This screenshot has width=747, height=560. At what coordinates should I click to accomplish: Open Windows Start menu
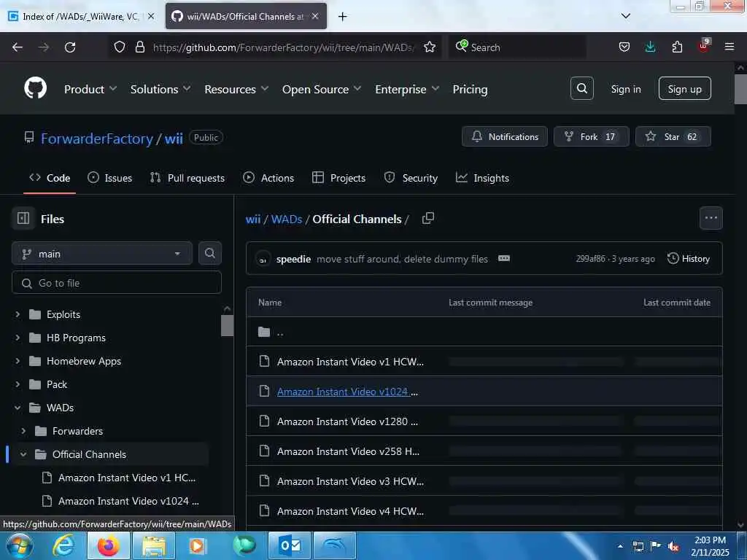(x=20, y=545)
